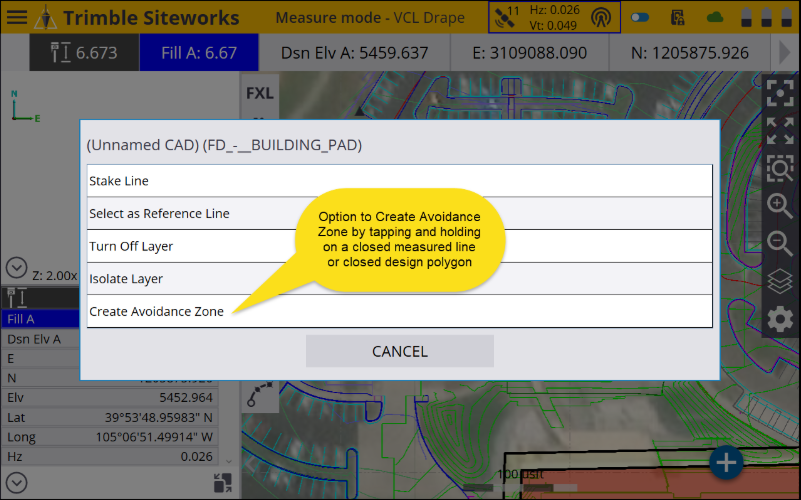
Task: Choose Stake Line from the menu
Action: click(399, 181)
